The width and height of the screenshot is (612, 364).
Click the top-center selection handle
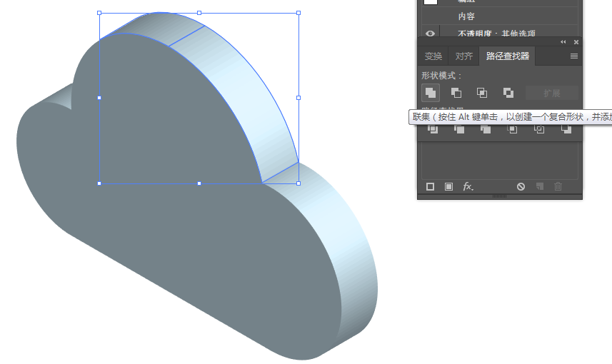pyautogui.click(x=199, y=13)
